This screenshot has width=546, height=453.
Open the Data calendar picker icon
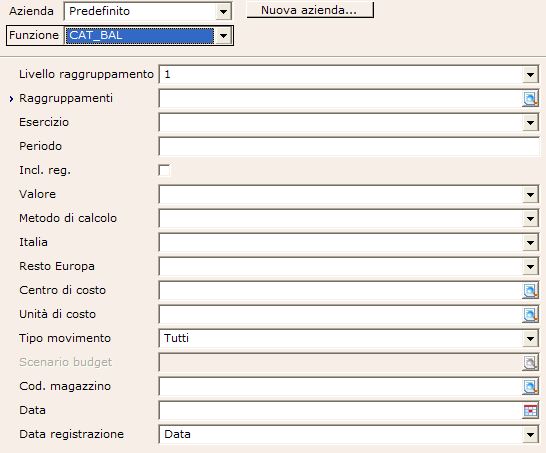[530, 411]
